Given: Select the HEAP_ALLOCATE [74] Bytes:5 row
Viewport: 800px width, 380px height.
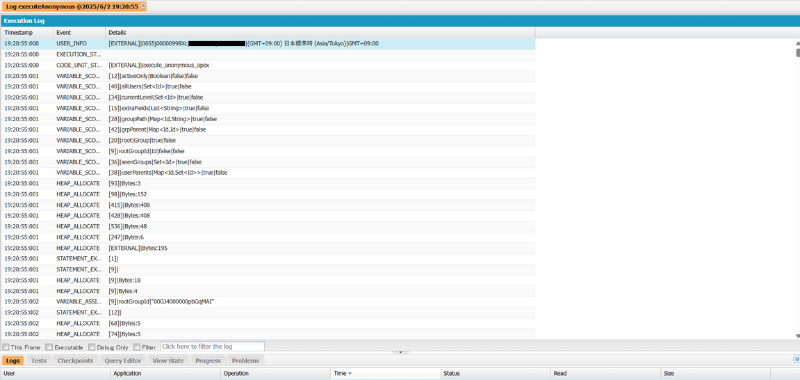Looking at the screenshot, I should coord(268,334).
